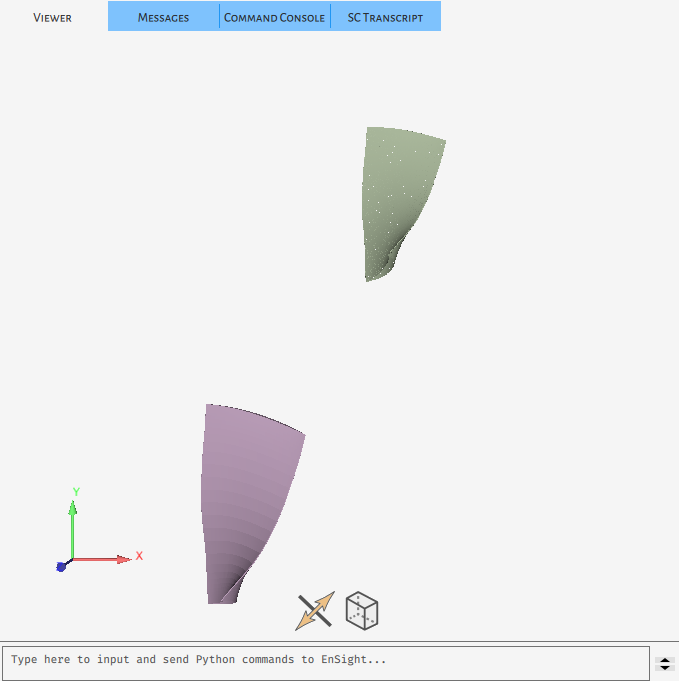This screenshot has width=679, height=681.
Task: Click the crossed arrow icon in the viewer
Action: [x=315, y=611]
